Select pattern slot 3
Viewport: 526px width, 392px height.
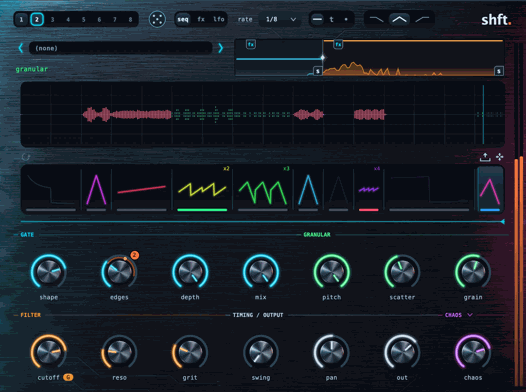(x=52, y=19)
